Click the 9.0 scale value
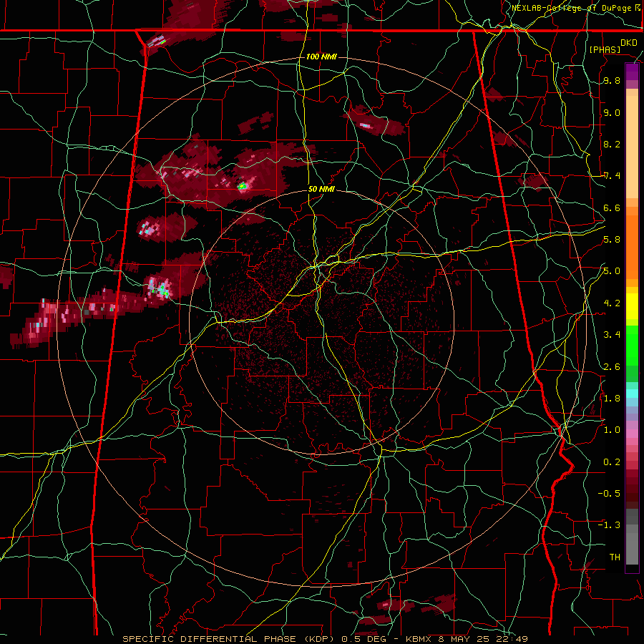Screen dimensions: 644x644 click(612, 112)
